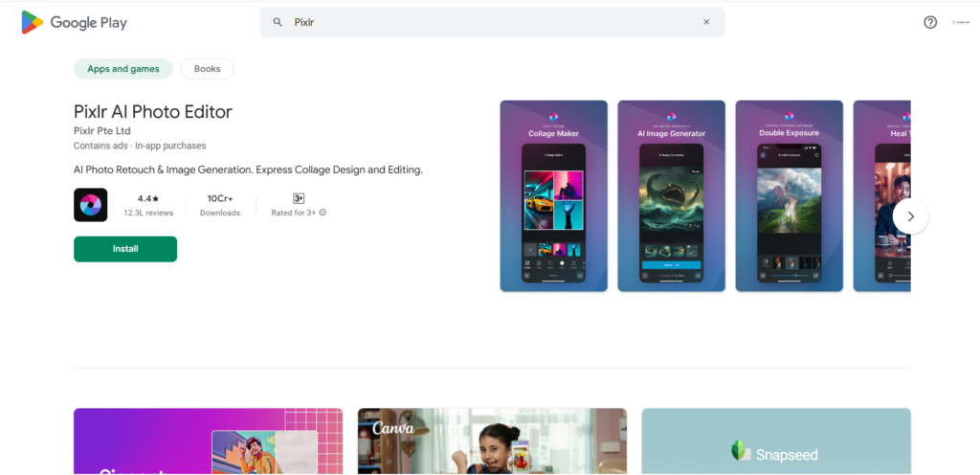Click the 10Cr+ downloads count
Viewport: 980px width, 475px height.
coord(220,199)
